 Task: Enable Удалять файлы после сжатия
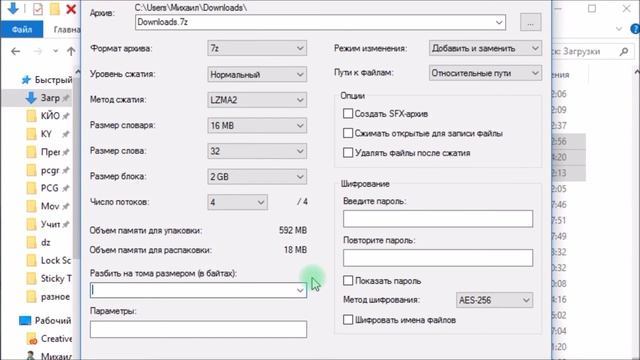(x=348, y=153)
